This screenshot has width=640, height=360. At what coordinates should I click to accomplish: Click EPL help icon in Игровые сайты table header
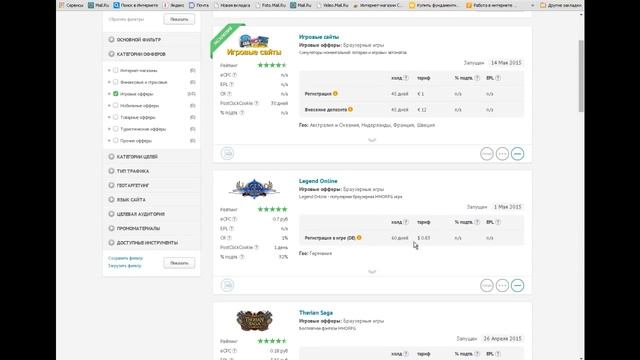pyautogui.click(x=498, y=78)
